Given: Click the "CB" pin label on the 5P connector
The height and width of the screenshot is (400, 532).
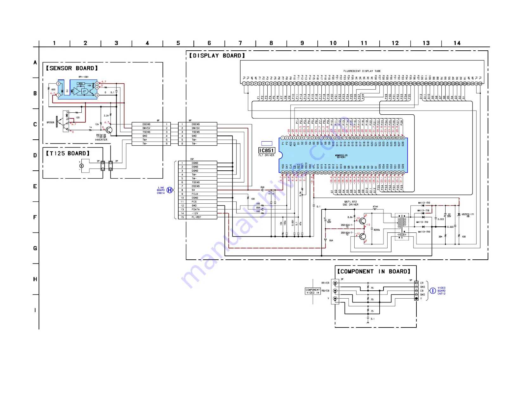Looking at the screenshot, I should [422, 291].
